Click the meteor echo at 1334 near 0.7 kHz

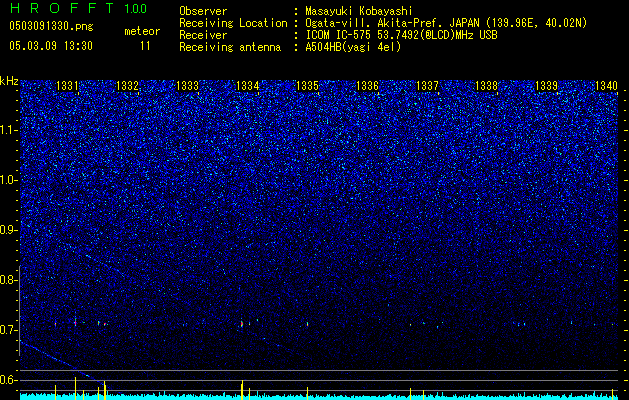[x=242, y=323]
